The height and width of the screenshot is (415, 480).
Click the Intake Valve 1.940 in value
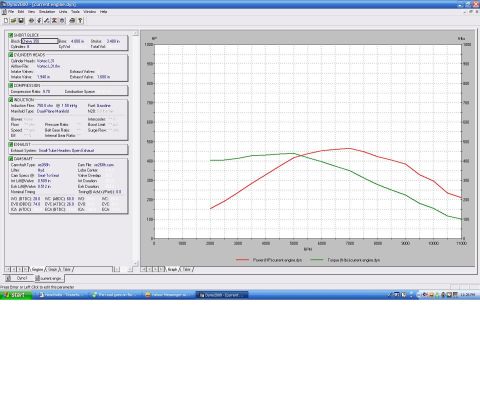coord(44,77)
